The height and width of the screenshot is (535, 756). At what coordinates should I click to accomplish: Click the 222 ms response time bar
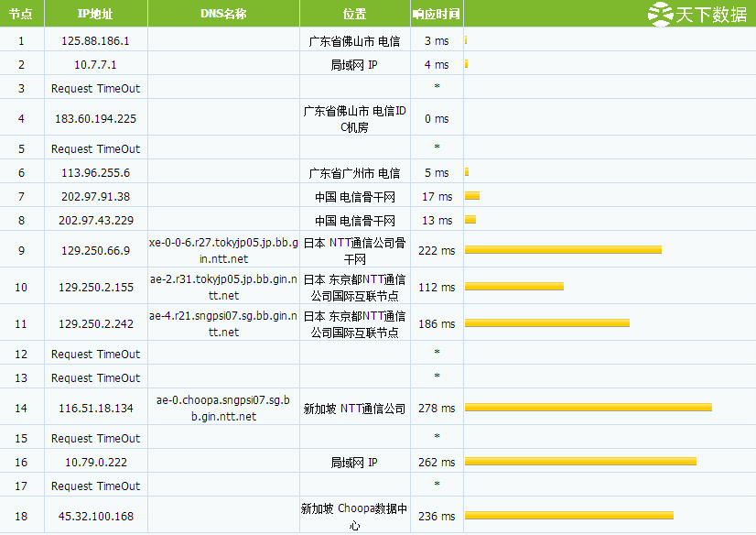[563, 250]
